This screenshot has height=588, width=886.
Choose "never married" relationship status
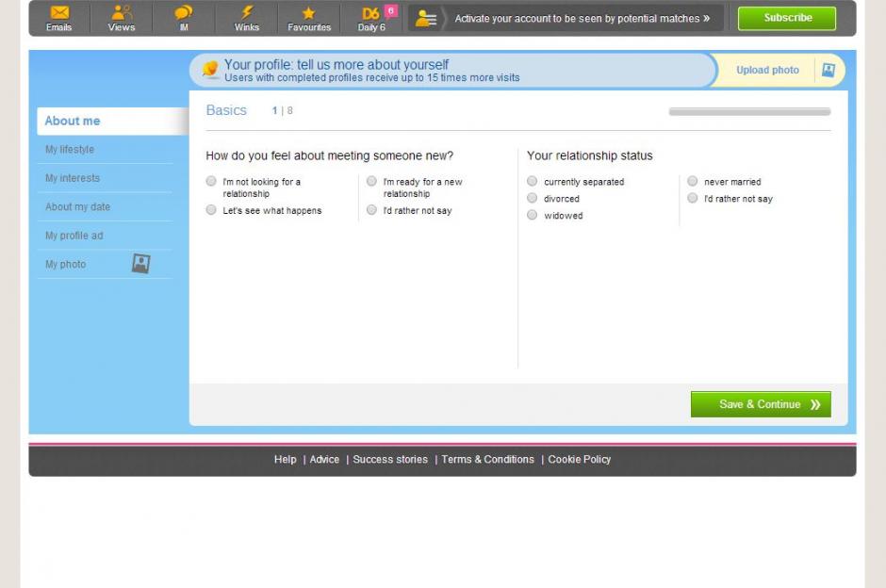693,181
